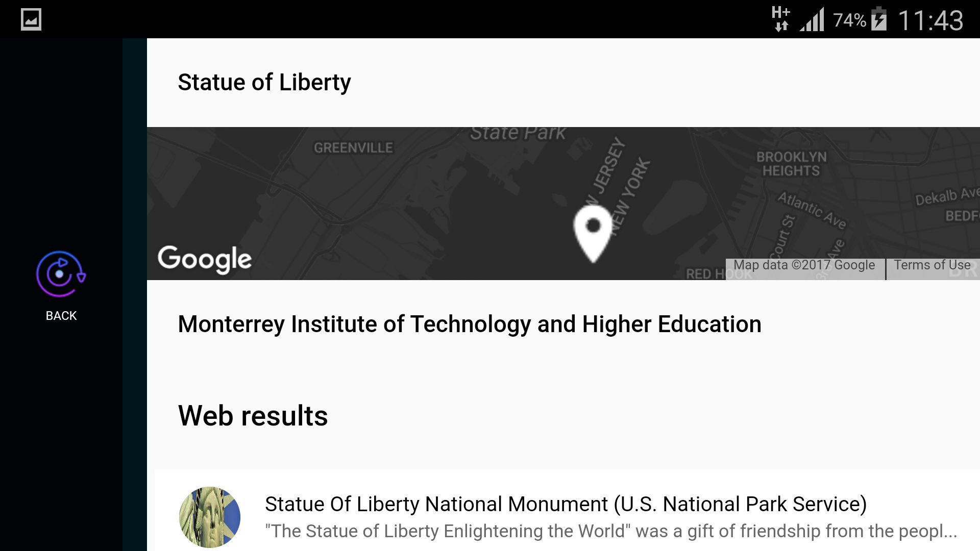Open the Terms of Use link
This screenshot has height=551, width=980.
(932, 265)
